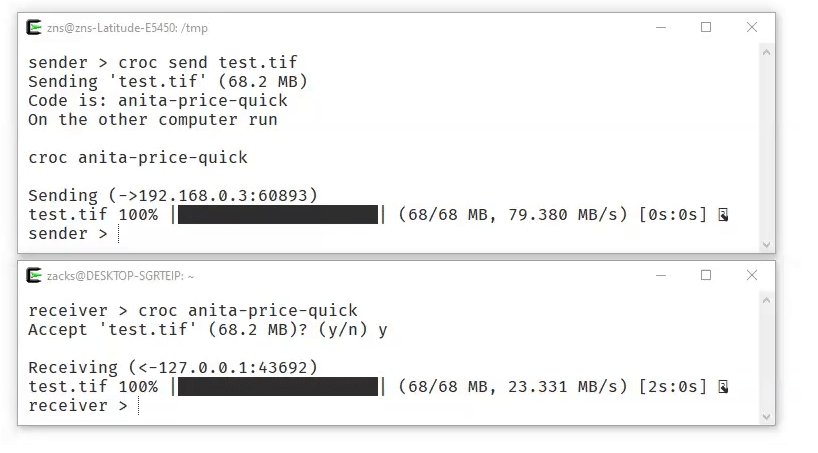The width and height of the screenshot is (818, 453).
Task: Click the receiver test.tif progress bar
Action: [278, 387]
